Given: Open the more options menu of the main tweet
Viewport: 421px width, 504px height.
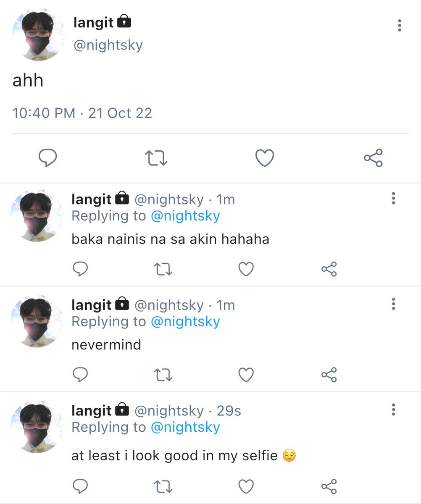Looking at the screenshot, I should (x=399, y=26).
